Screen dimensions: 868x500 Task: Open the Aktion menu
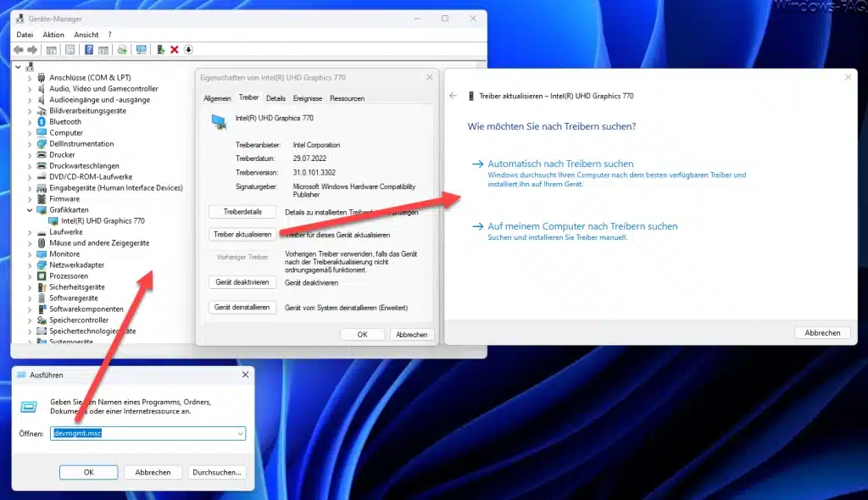tap(53, 35)
